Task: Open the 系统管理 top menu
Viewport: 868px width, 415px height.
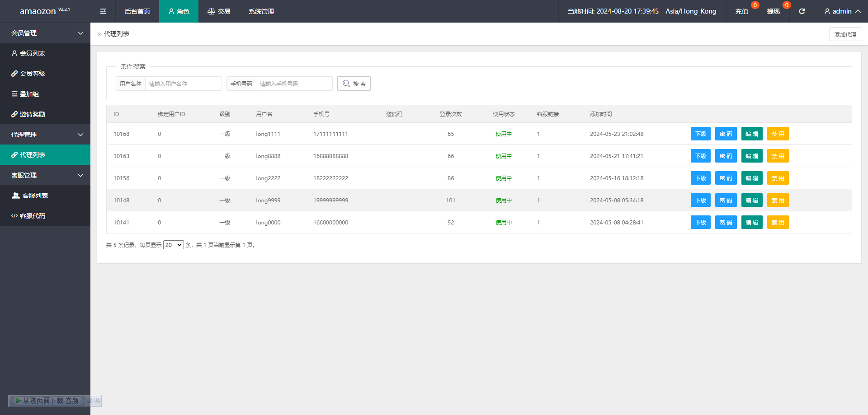Action: coord(261,11)
